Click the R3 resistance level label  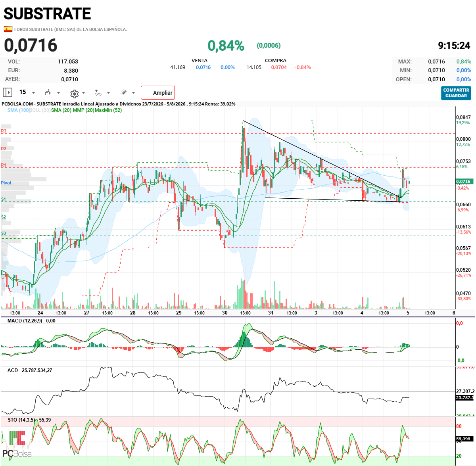tap(4, 131)
